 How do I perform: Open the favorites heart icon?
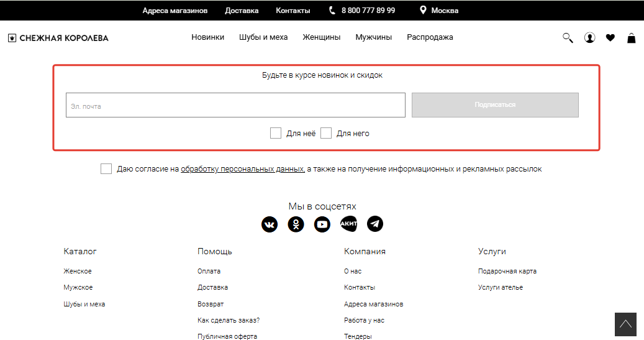(x=610, y=38)
